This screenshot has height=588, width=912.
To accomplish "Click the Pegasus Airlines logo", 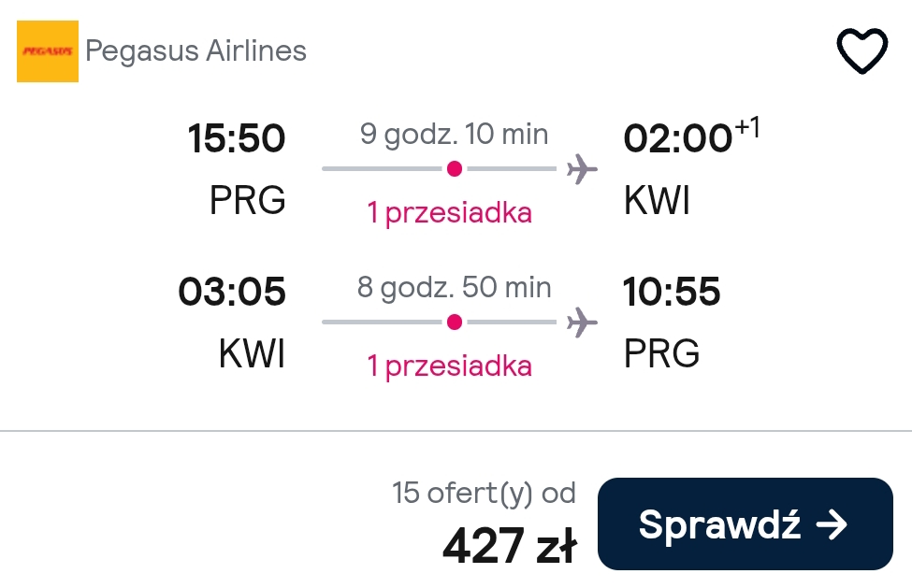I will pyautogui.click(x=48, y=51).
